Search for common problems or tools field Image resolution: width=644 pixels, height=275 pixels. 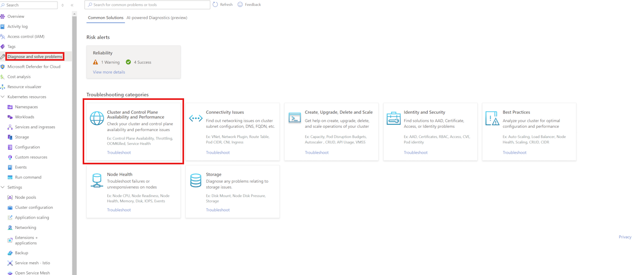pos(148,5)
